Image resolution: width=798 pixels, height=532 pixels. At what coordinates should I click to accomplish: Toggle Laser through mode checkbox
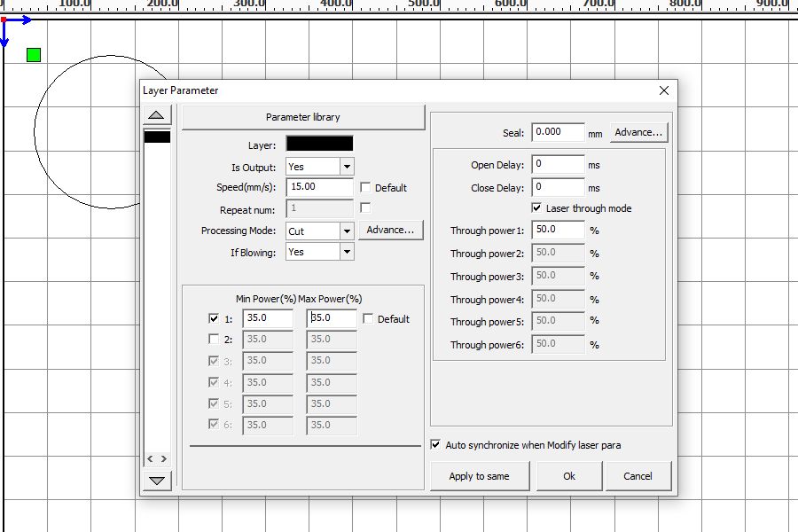click(x=537, y=208)
